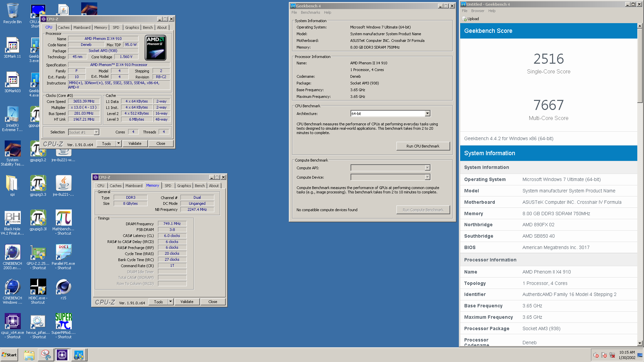
Task: Open About tab in Memory CPU-Z window
Action: (214, 186)
